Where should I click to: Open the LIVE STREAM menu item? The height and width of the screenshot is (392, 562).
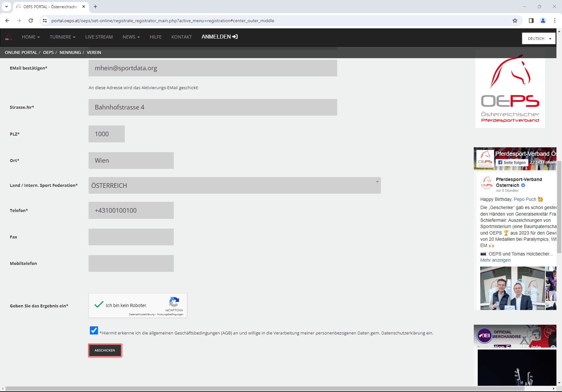click(99, 37)
